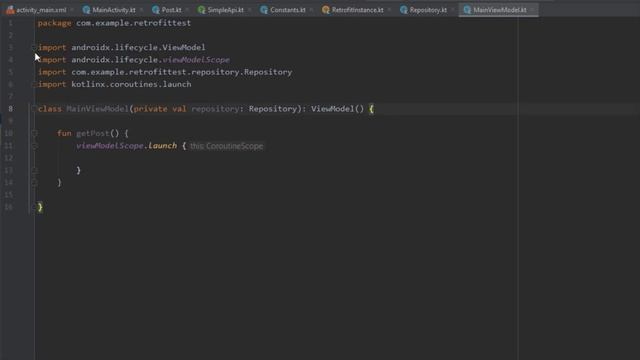The image size is (640, 360).
Task: Click the Constants.kt file icon
Action: 264,10
